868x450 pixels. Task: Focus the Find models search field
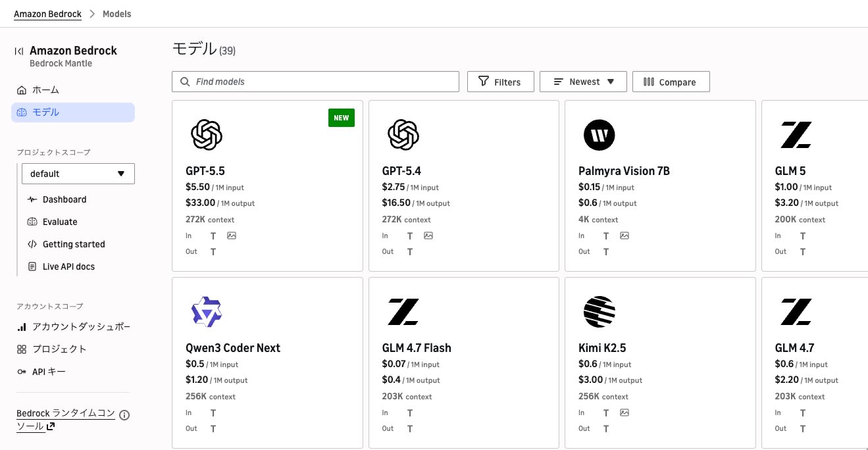point(315,82)
